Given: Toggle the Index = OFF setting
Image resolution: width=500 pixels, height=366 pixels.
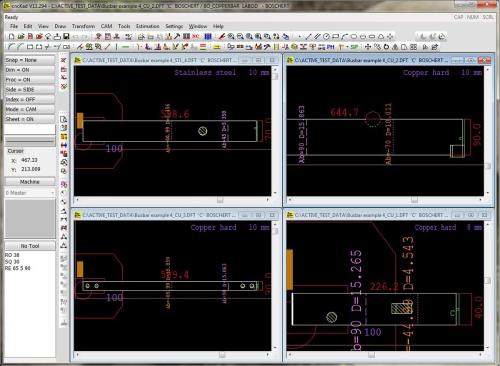Looking at the screenshot, I should (30, 99).
